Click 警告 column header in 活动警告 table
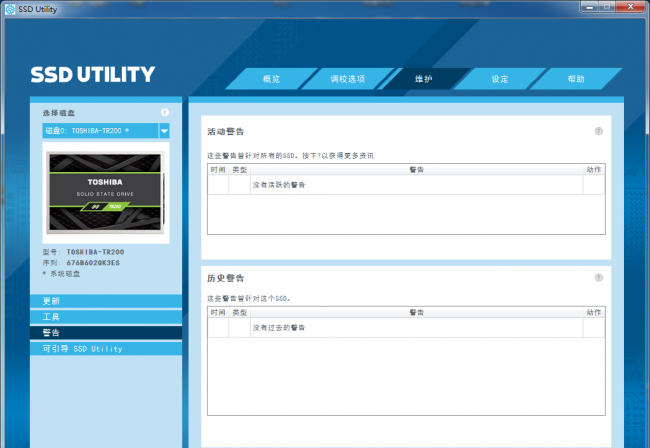Viewport: 650px width, 448px height. [x=417, y=170]
